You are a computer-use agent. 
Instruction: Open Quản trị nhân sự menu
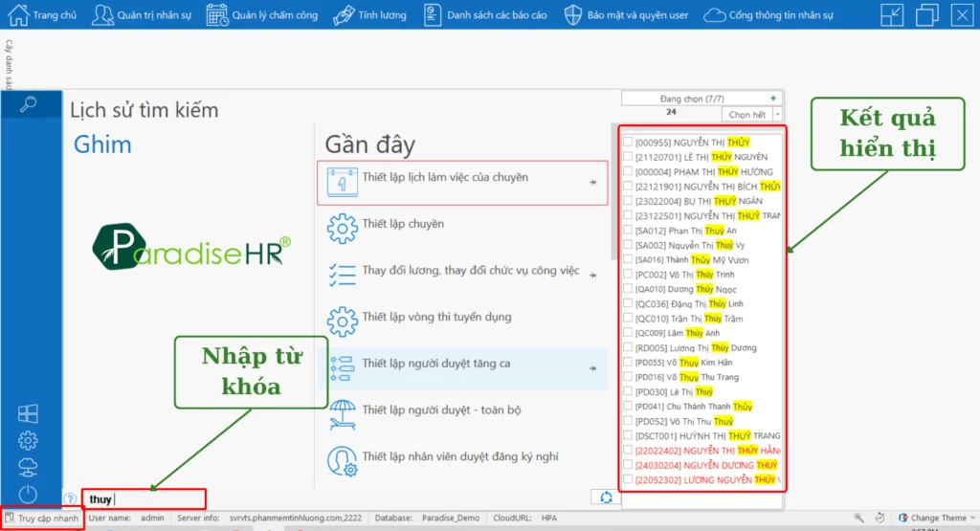[x=142, y=15]
